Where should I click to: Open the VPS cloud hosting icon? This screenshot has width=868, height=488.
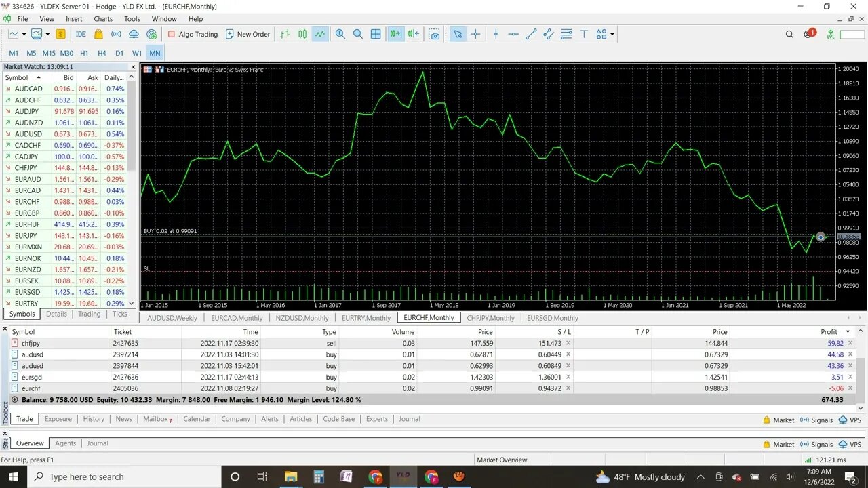(x=134, y=34)
